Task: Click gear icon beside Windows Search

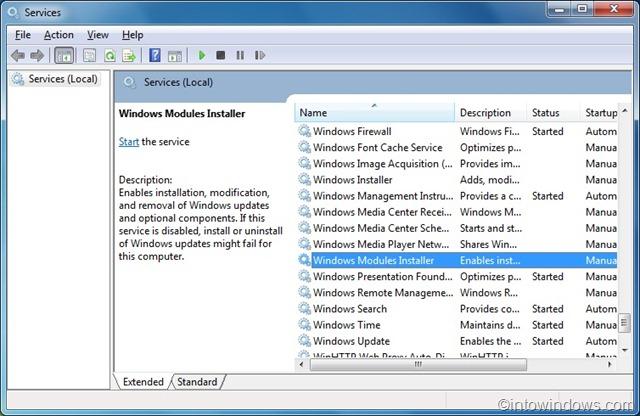Action: point(304,308)
